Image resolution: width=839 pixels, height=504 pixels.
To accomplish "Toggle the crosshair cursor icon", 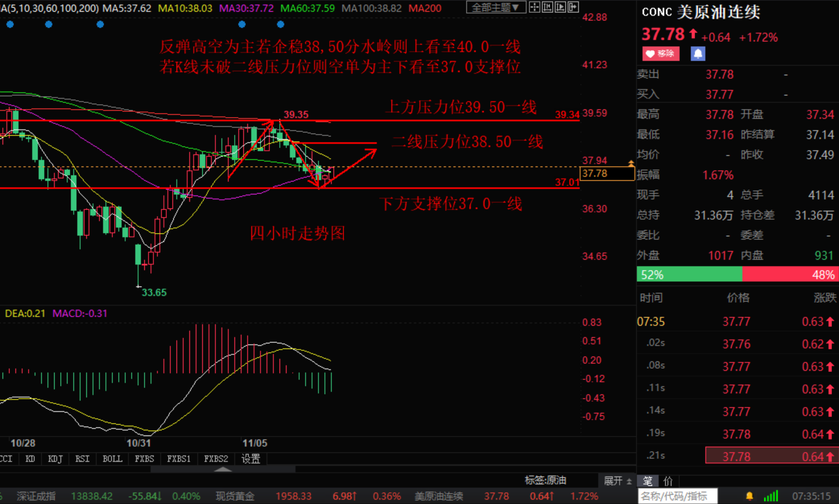I will click(535, 7).
